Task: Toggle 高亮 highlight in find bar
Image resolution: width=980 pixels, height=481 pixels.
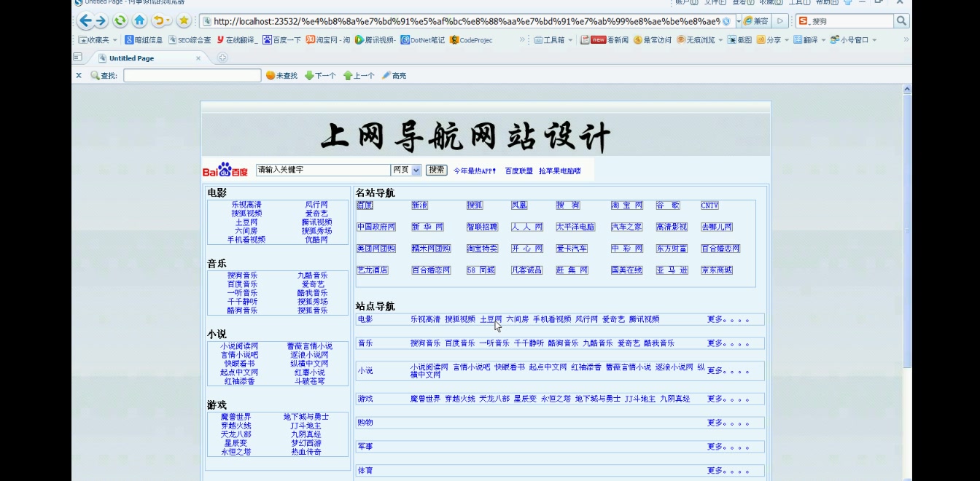Action: point(394,76)
